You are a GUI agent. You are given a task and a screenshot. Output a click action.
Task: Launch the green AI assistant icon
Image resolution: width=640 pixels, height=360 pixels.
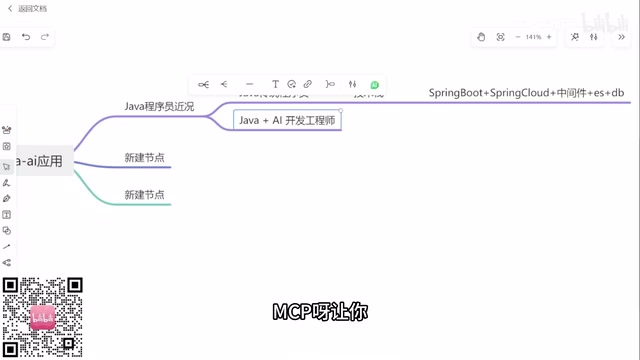coord(375,85)
